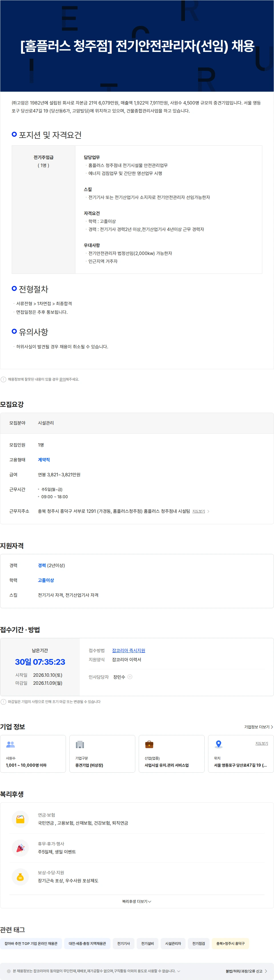This screenshot has width=274, height=980.
Task: Select the 전기설비 tag
Action: (x=148, y=943)
